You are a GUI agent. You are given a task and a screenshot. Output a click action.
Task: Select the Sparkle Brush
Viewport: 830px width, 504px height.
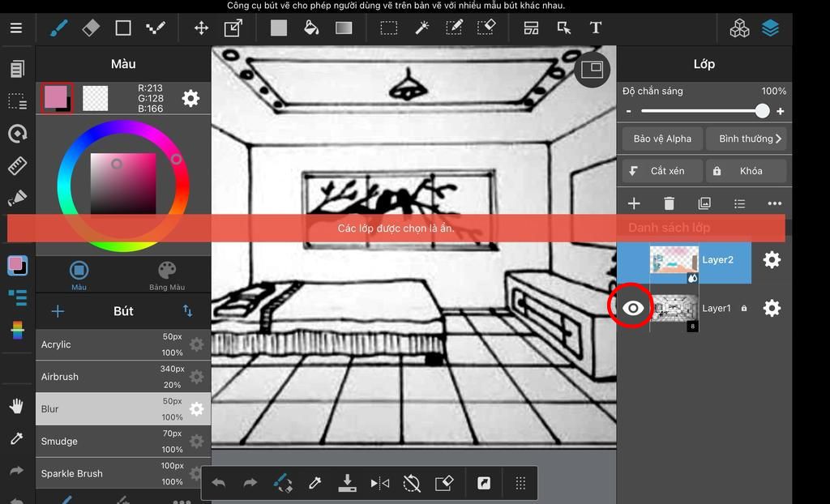pyautogui.click(x=123, y=473)
